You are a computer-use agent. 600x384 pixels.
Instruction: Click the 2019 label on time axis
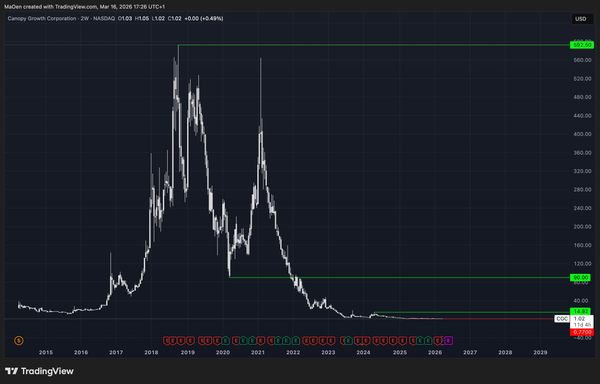(x=188, y=352)
